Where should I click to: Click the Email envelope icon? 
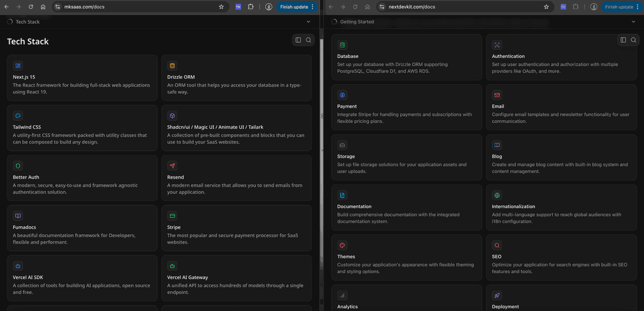click(x=497, y=95)
